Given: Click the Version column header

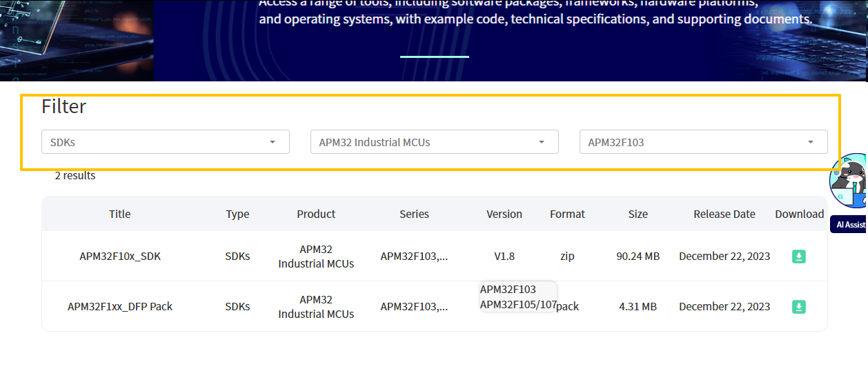Looking at the screenshot, I should click(x=504, y=214).
